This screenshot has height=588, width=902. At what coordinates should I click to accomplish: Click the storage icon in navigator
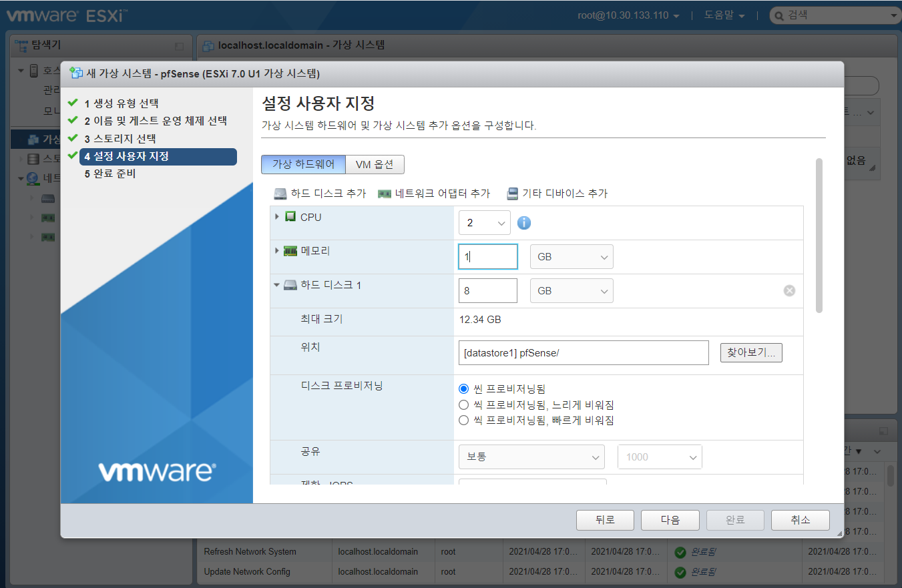(33, 159)
